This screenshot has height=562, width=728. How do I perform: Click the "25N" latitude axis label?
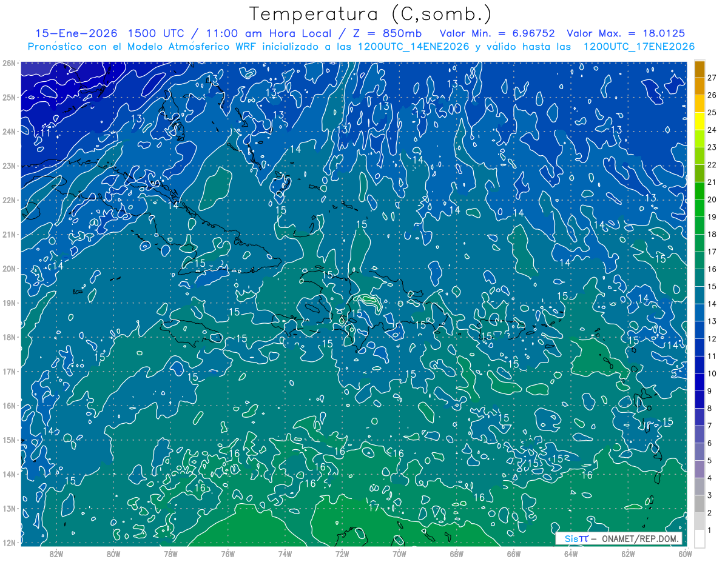point(8,98)
